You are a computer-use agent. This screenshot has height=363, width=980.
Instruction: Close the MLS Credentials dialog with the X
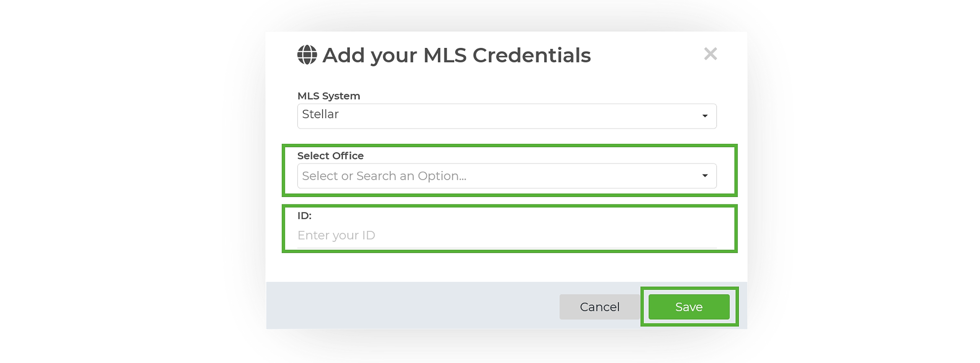coord(710,54)
